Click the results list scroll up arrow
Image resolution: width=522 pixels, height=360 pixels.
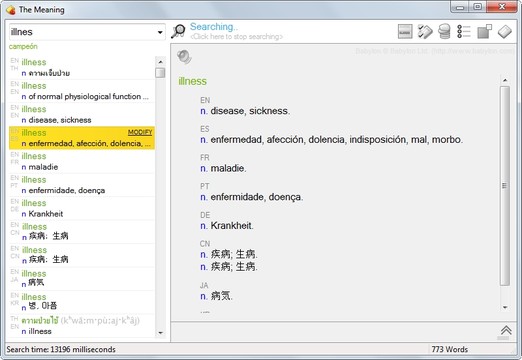pyautogui.click(x=160, y=62)
